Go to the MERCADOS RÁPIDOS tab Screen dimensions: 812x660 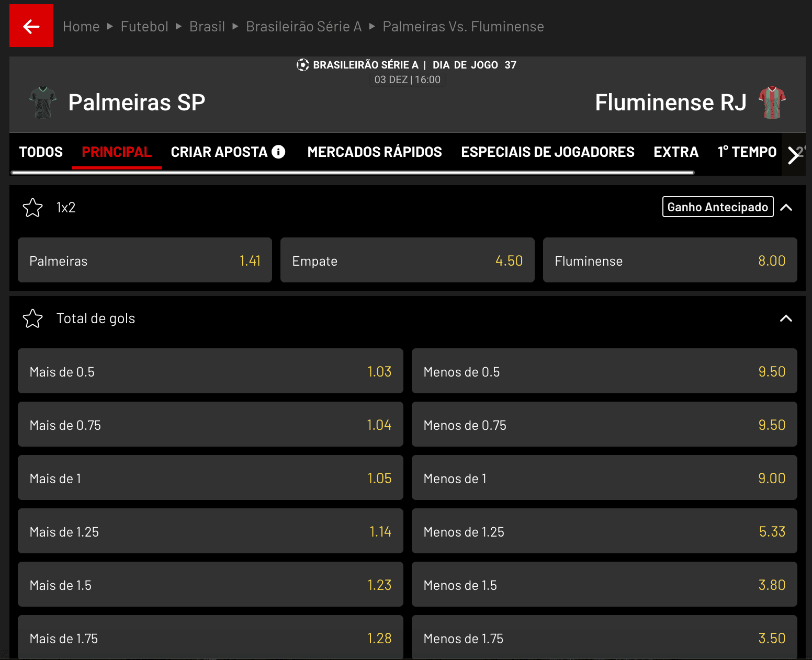click(375, 152)
